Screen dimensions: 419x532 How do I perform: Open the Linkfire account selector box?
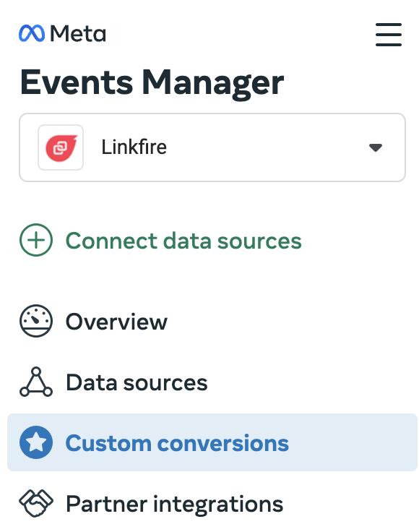click(212, 147)
